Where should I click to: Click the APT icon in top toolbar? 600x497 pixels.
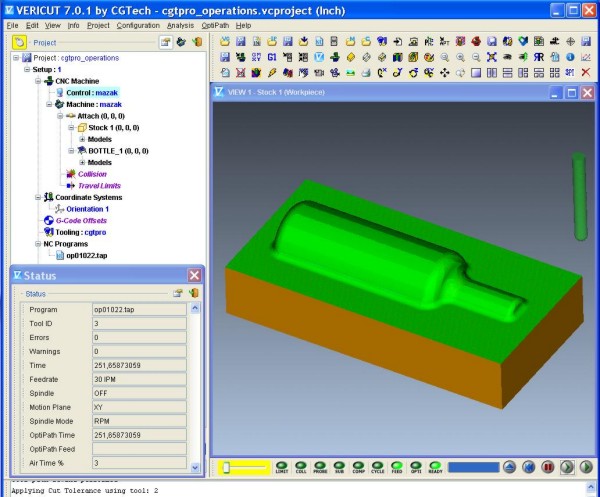(x=445, y=41)
